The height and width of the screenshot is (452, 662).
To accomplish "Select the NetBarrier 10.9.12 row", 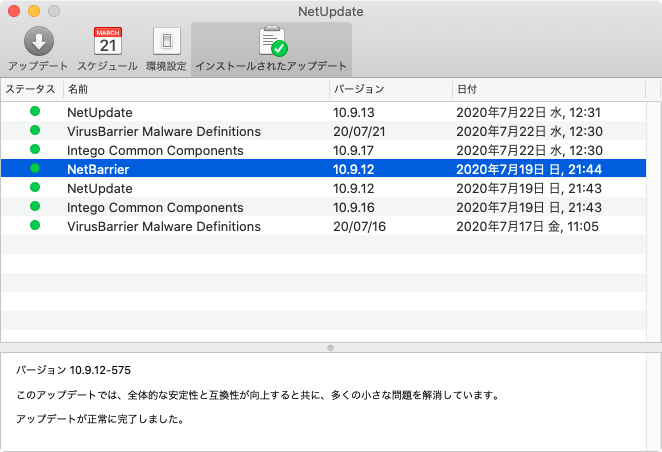I will (x=323, y=169).
